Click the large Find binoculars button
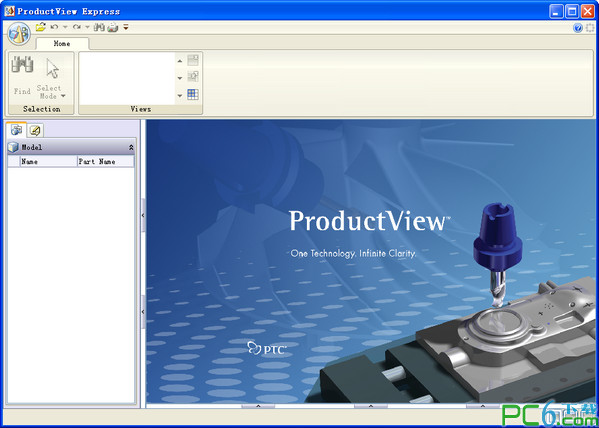This screenshot has height=428, width=599. [x=22, y=75]
